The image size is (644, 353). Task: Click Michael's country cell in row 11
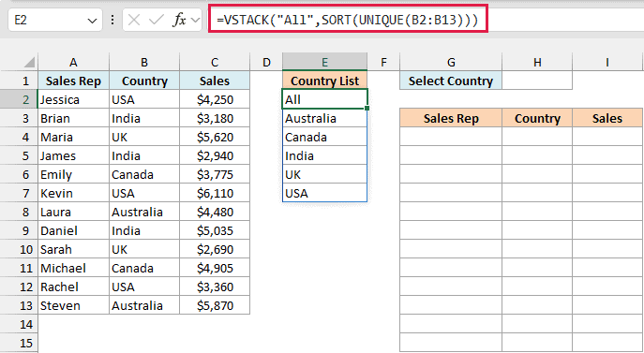coord(144,268)
